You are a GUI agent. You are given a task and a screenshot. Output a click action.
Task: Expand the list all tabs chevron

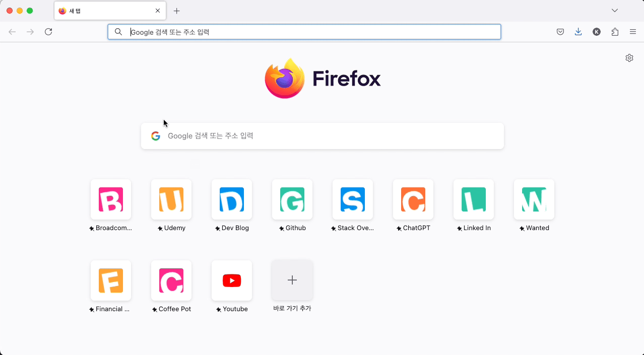click(x=615, y=11)
